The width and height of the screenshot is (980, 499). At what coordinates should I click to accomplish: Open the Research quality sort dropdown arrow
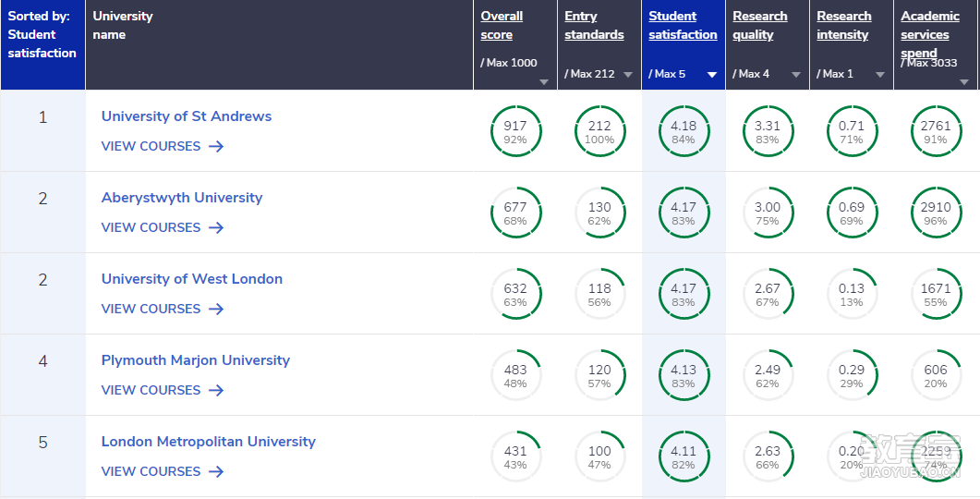coord(796,75)
